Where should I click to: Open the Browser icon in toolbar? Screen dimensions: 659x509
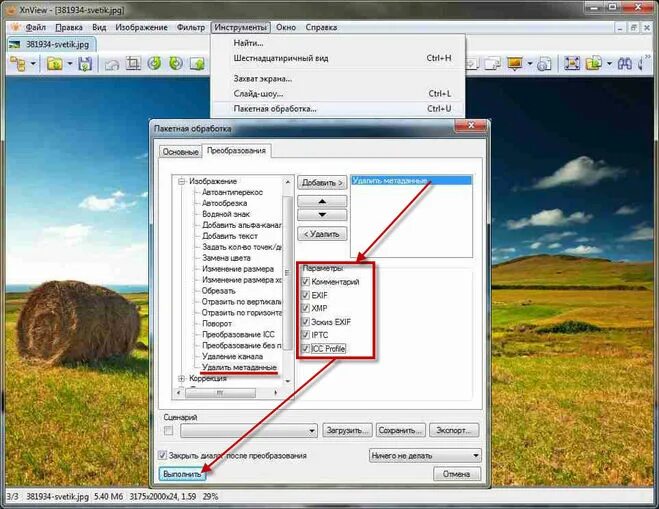point(18,64)
